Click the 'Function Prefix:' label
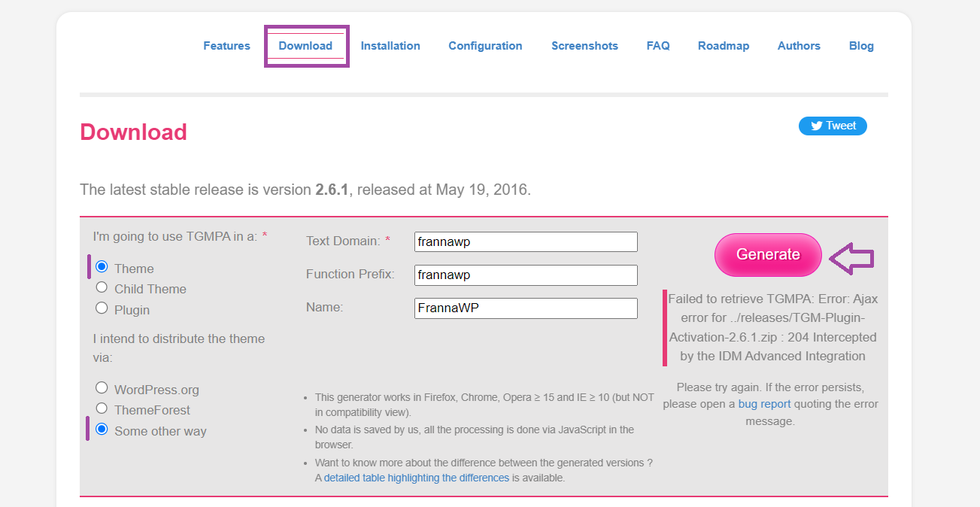Screen dimensions: 980x507 pyautogui.click(x=350, y=274)
